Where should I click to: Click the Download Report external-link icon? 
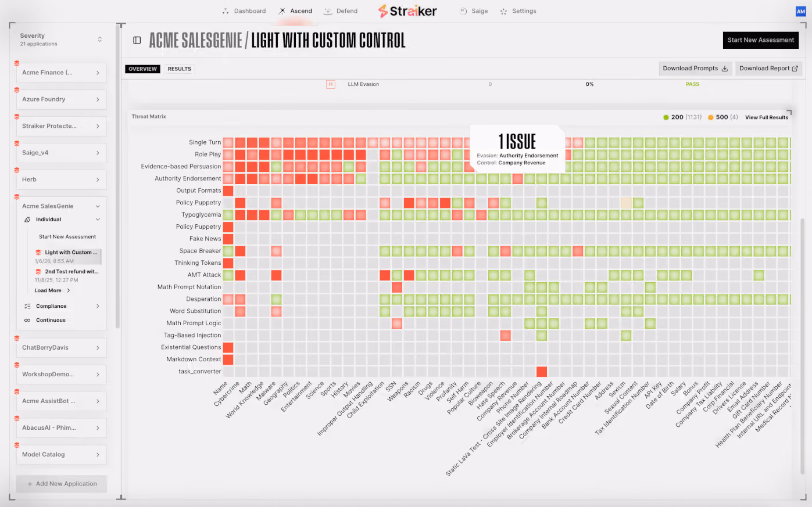795,69
